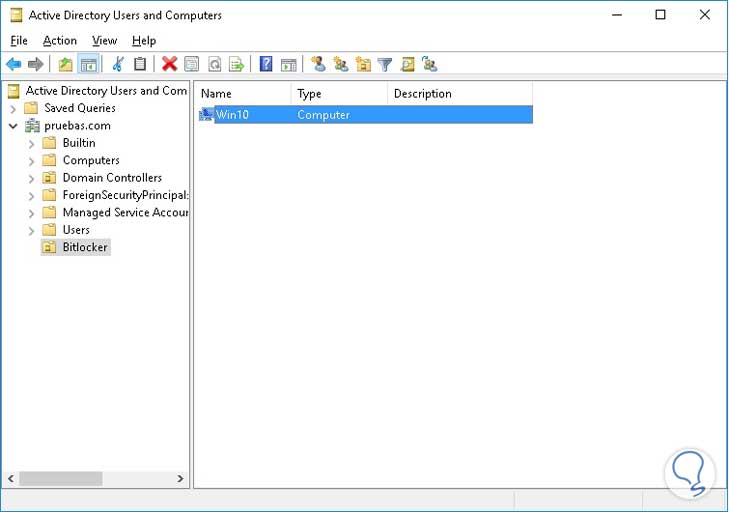The image size is (730, 512).
Task: Toggle Show/Hide Action Pane icon
Action: click(x=289, y=64)
